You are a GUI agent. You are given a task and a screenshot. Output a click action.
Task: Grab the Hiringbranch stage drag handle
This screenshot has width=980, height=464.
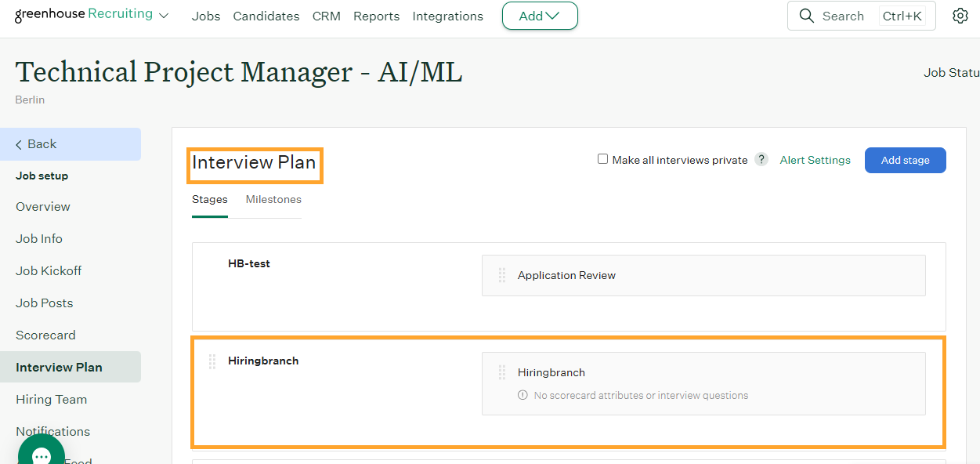pos(212,361)
